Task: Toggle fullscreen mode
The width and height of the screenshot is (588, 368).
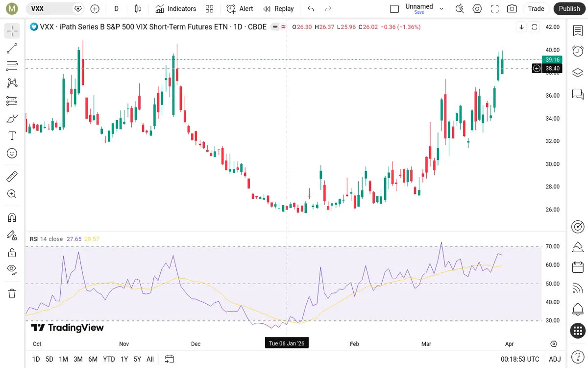Action: [494, 9]
